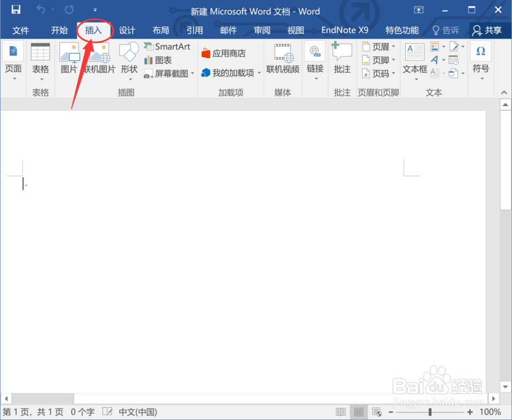Open 我的加载项 (My Add-ins)

pyautogui.click(x=231, y=73)
